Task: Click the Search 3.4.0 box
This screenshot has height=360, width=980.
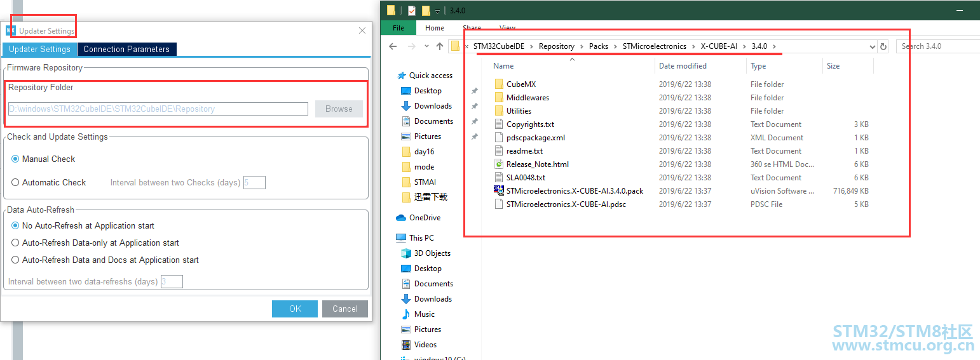Action: pos(938,46)
